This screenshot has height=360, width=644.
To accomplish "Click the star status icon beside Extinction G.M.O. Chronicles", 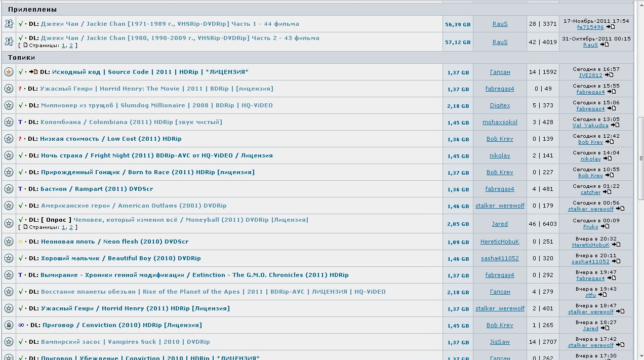I will [9, 275].
